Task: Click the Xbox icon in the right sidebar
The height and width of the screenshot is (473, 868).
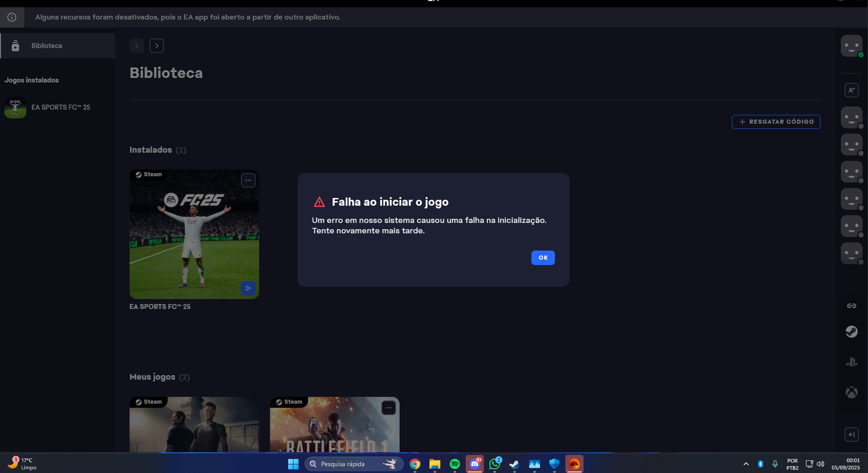Action: [851, 392]
